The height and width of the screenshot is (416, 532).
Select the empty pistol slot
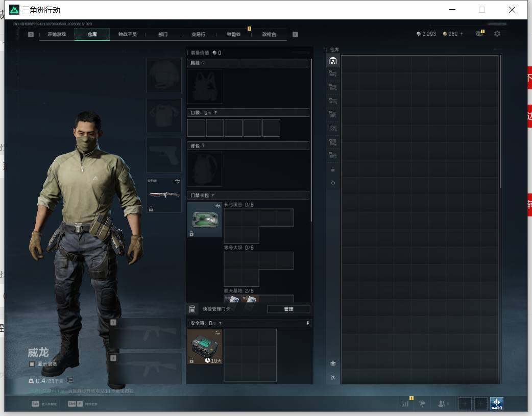coord(164,155)
